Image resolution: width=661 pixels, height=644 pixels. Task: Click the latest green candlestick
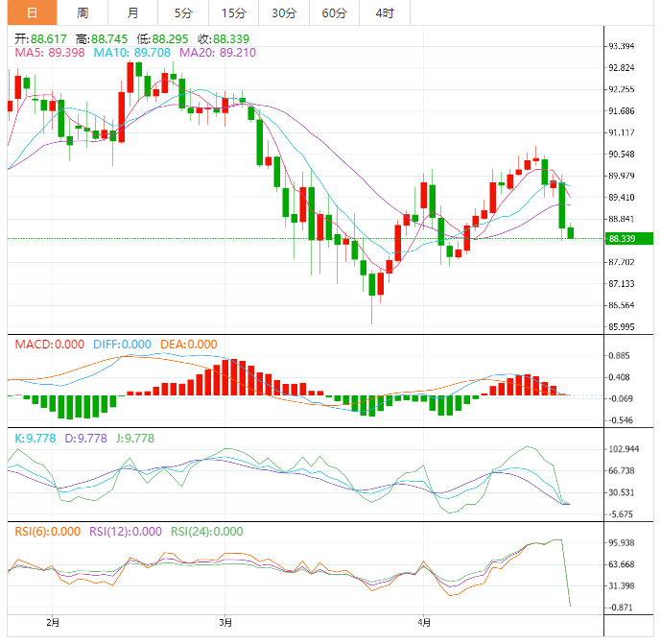571,233
